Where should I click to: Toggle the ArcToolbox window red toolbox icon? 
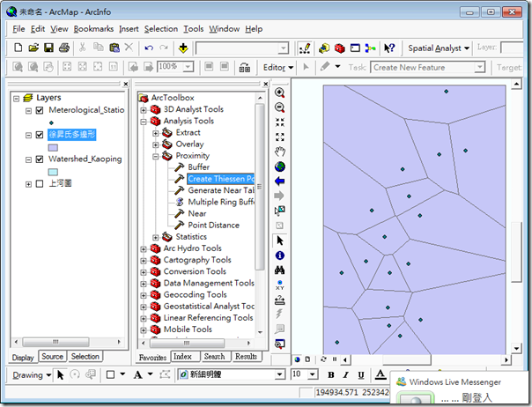pyautogui.click(x=339, y=48)
